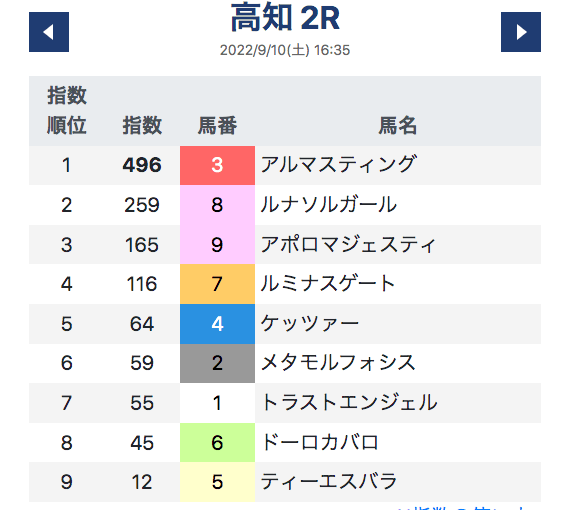Screen dimensions: 569x510
Task: Select gray horse number 2 cell
Action: coord(217,363)
